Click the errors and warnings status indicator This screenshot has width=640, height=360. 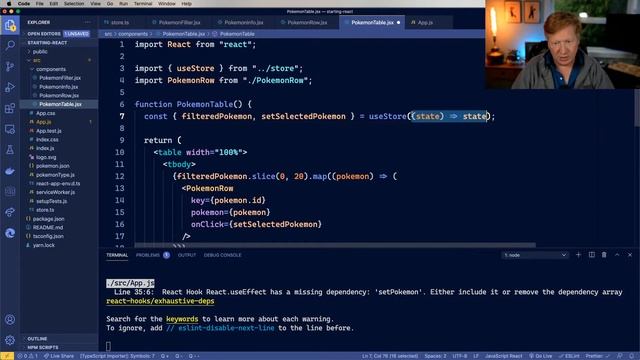[x=28, y=356]
